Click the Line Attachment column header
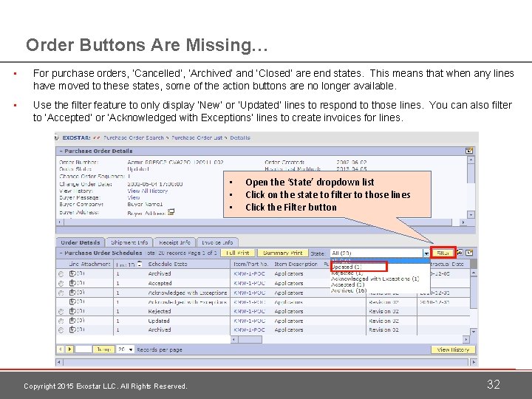The image size is (532, 399). tap(89, 264)
